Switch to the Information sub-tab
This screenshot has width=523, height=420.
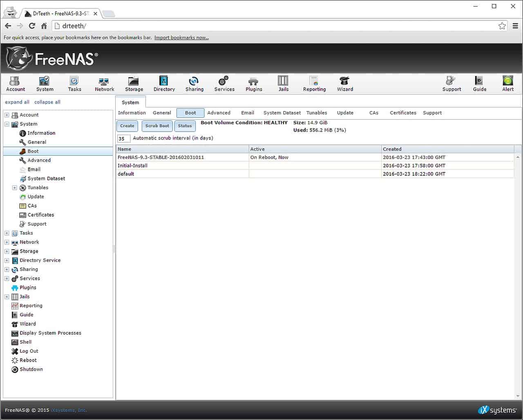pos(132,113)
